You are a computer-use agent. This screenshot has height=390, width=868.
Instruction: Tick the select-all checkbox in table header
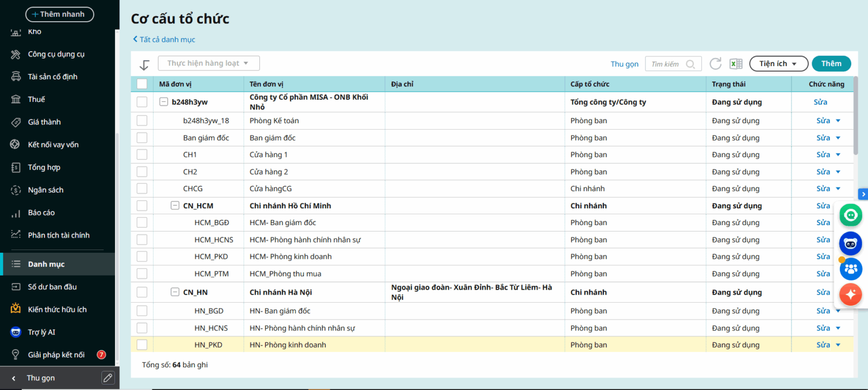click(142, 84)
